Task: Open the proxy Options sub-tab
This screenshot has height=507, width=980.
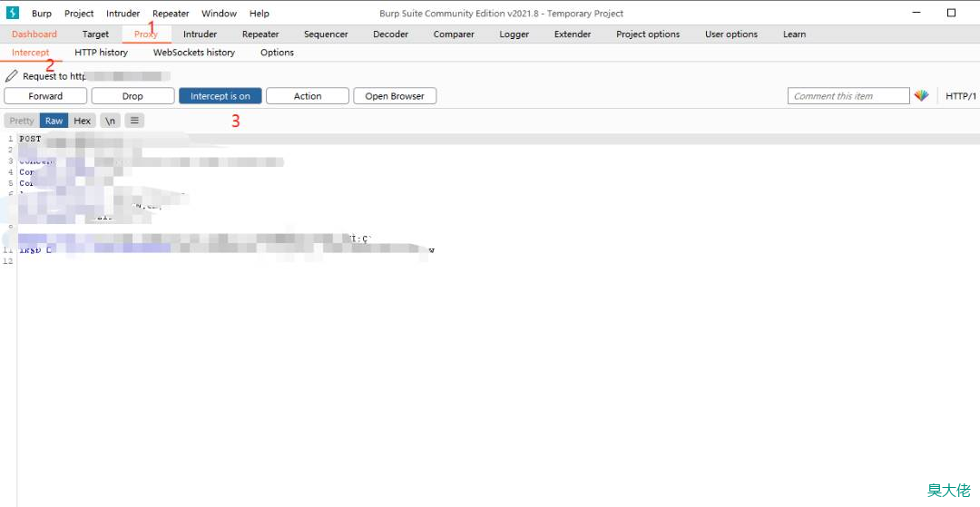Action: (x=278, y=53)
